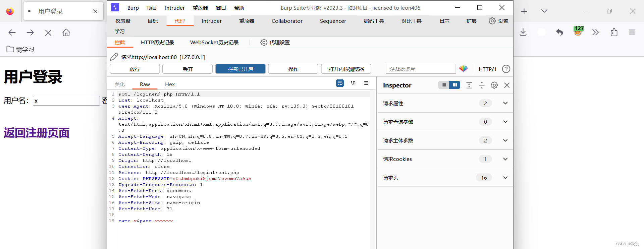Open the editor hamburger options menu

click(x=366, y=83)
